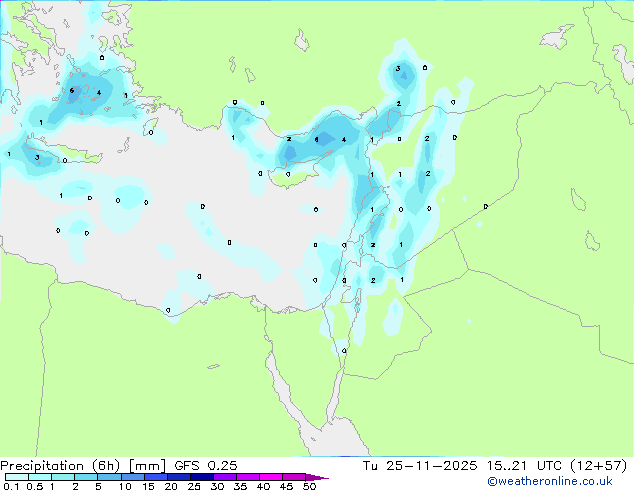This screenshot has height=490, width=634.
Task: Click legend swatch between 0.1 and 0.5
Action: [17, 477]
